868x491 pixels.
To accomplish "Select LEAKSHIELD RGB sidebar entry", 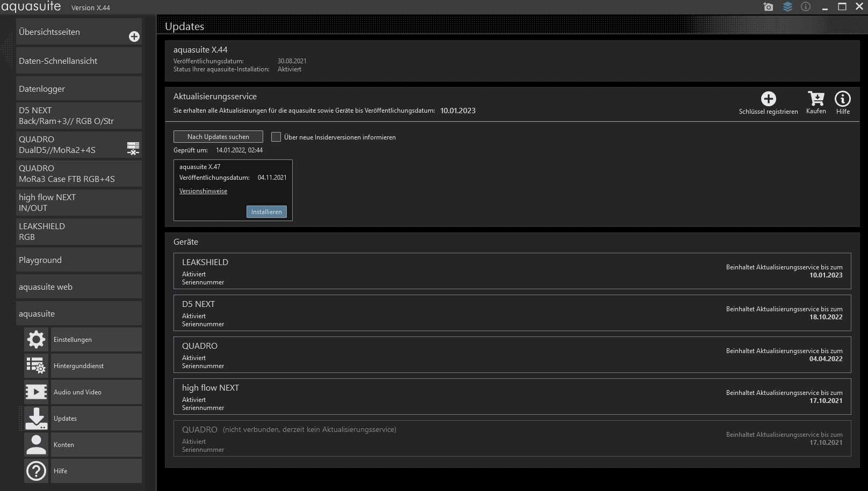I will coord(79,232).
